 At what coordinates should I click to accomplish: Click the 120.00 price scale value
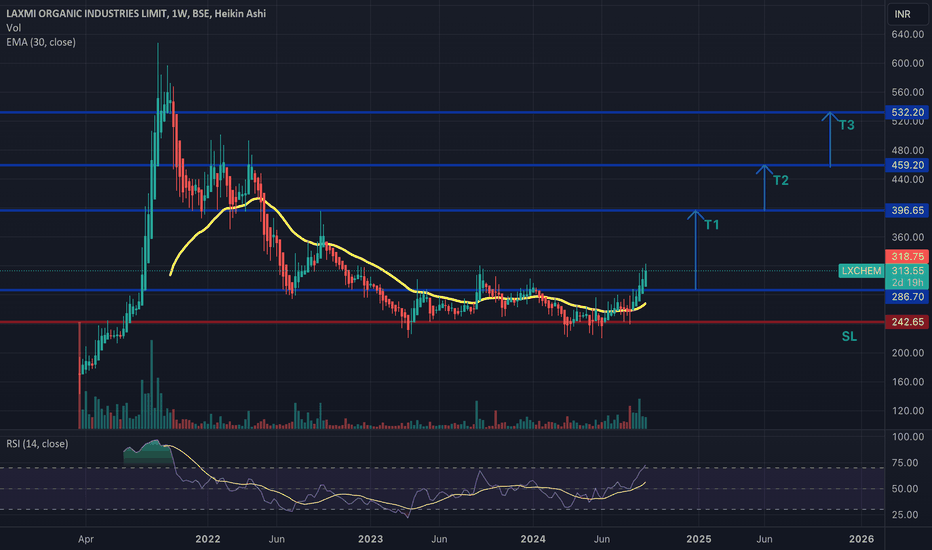pos(907,410)
